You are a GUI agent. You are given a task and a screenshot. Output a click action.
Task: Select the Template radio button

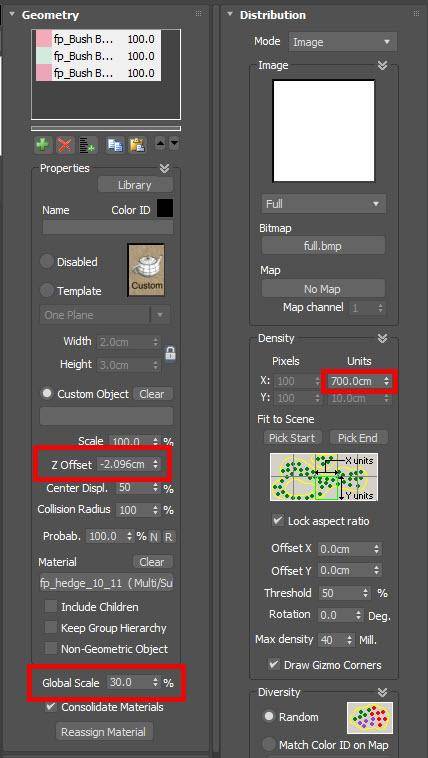click(x=47, y=291)
